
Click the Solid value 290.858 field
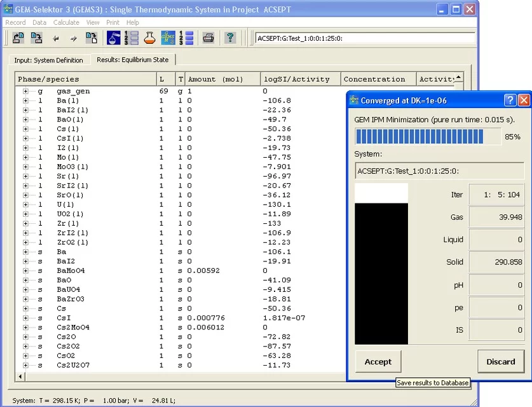click(496, 262)
